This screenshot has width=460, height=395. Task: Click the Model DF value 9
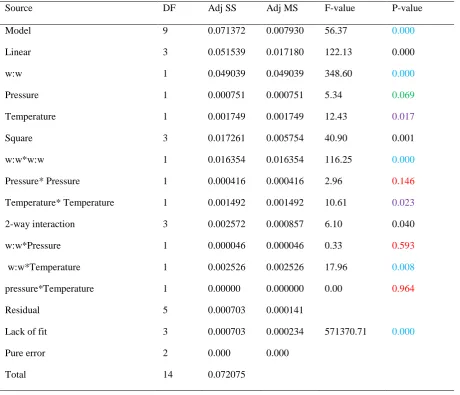point(165,31)
